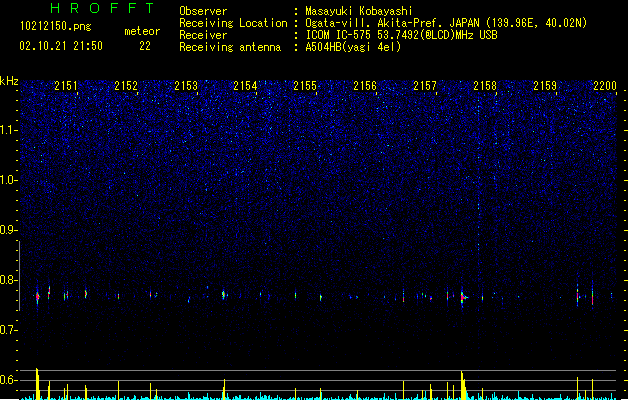Click the Receiver ICOM IC-575 text

(402, 35)
